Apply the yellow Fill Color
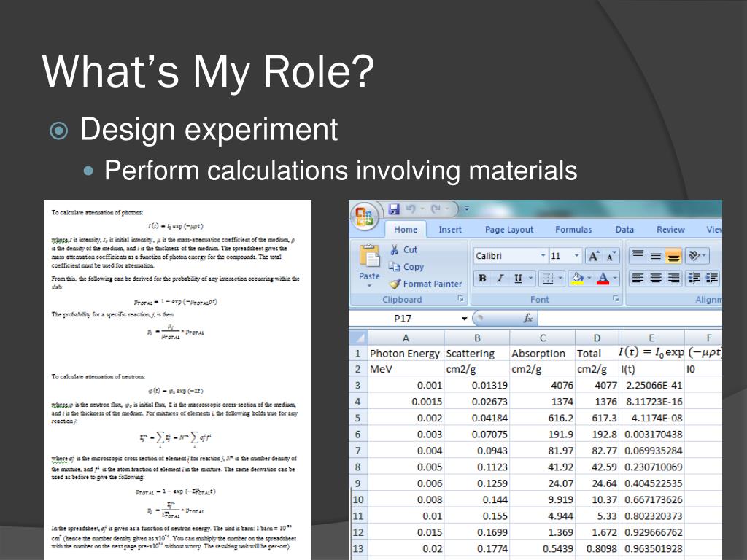The width and height of the screenshot is (747, 560). (577, 279)
